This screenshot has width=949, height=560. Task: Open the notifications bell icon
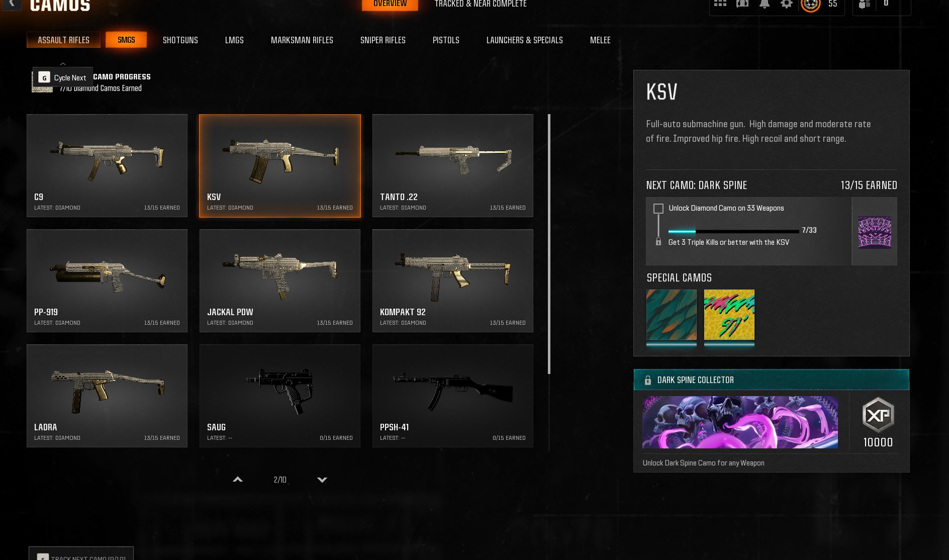(x=764, y=4)
